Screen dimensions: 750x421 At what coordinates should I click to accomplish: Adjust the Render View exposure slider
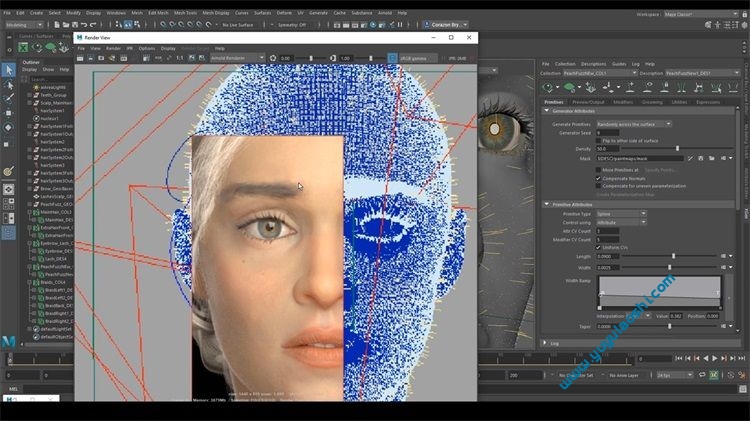311,58
